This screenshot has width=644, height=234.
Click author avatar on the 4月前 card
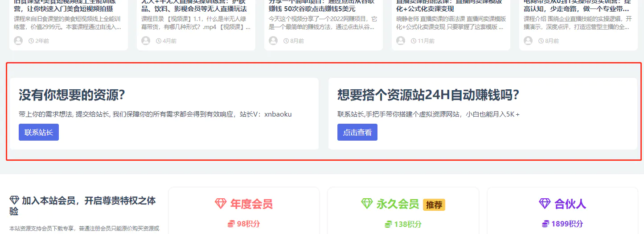[146, 41]
